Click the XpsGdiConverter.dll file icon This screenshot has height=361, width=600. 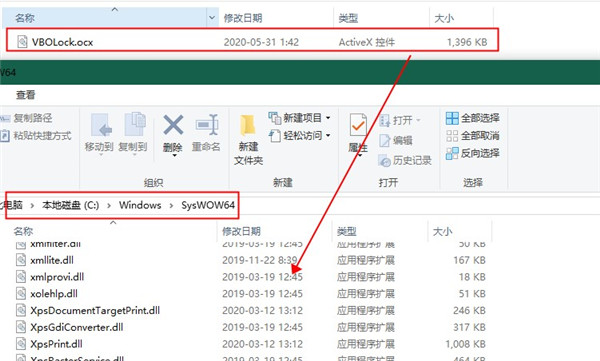point(21,327)
